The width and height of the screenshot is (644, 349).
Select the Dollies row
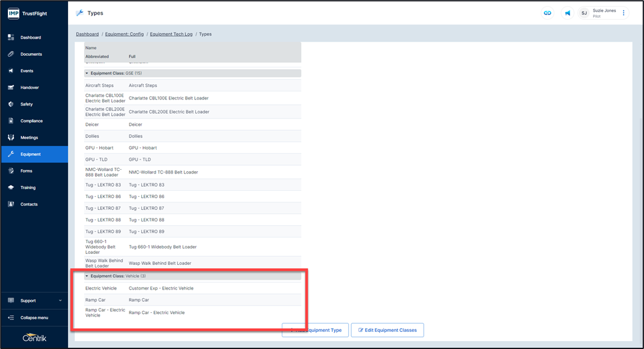(x=193, y=136)
